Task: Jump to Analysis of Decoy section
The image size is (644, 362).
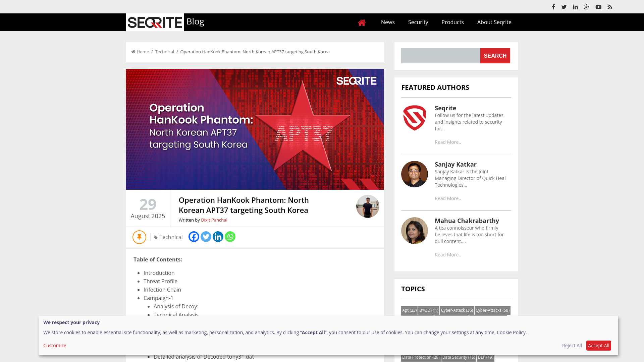Action: coord(176,306)
